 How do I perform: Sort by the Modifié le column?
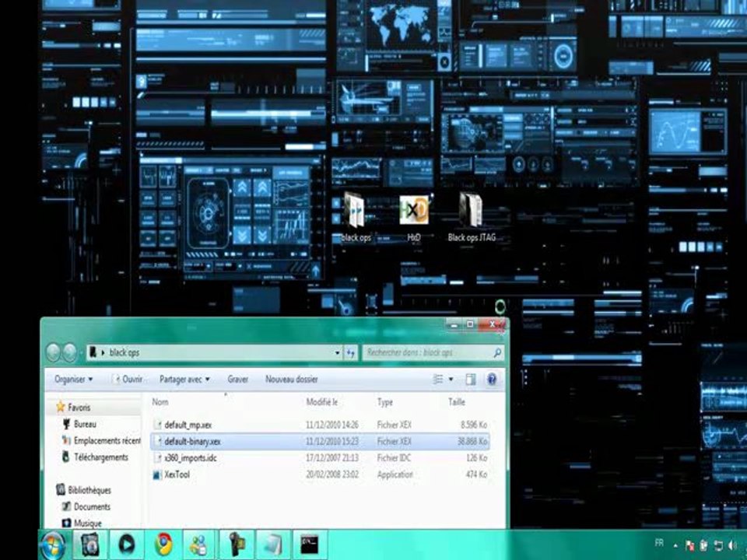322,402
